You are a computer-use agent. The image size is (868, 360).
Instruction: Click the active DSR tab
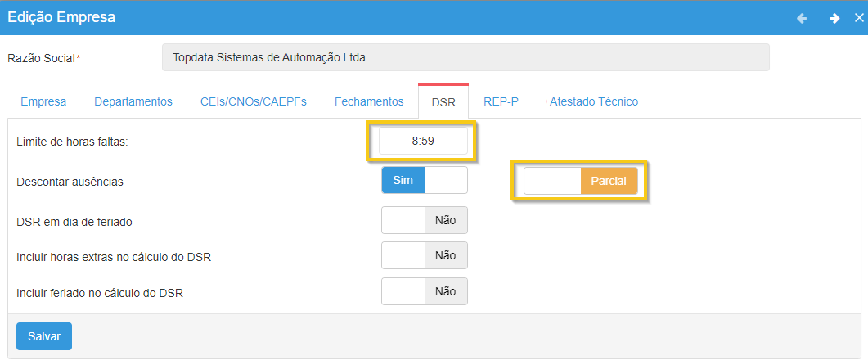click(x=443, y=102)
